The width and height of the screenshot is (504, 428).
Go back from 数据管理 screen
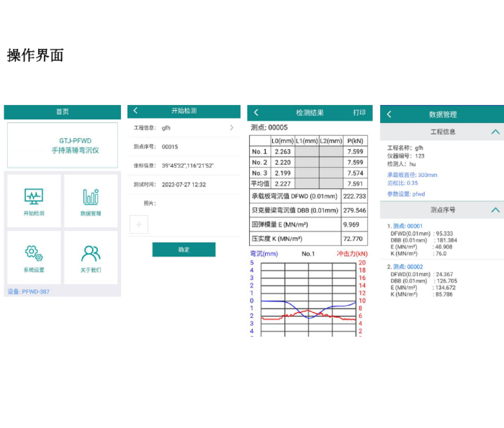click(x=389, y=114)
